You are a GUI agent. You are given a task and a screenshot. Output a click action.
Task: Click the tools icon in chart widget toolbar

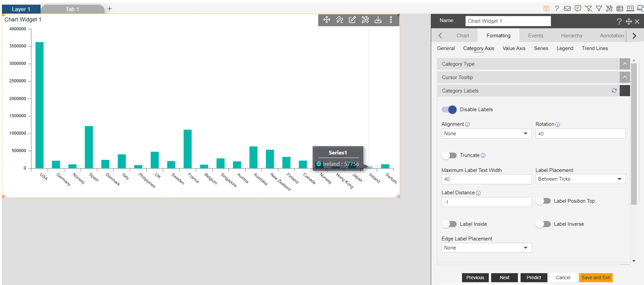[x=365, y=20]
